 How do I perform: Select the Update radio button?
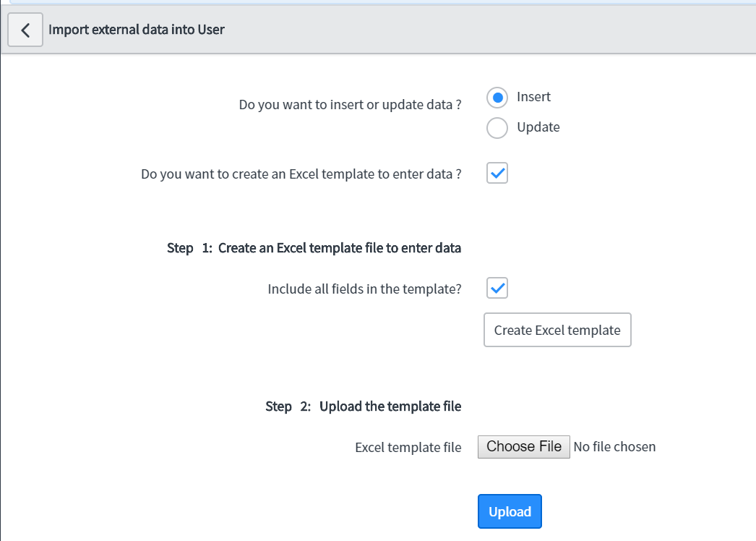click(497, 127)
